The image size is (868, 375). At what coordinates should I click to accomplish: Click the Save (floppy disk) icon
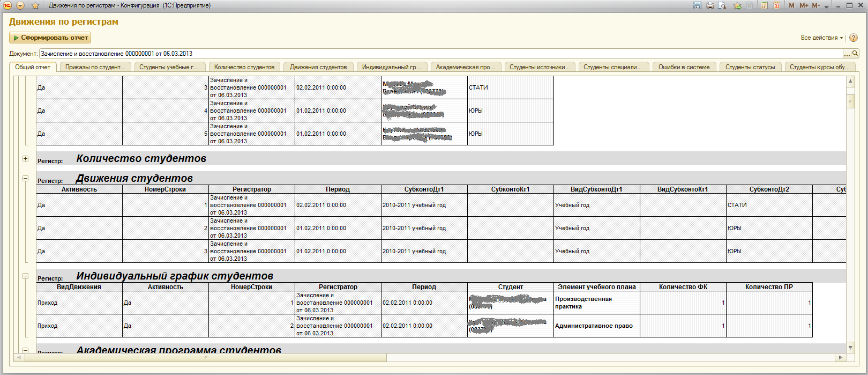697,5
